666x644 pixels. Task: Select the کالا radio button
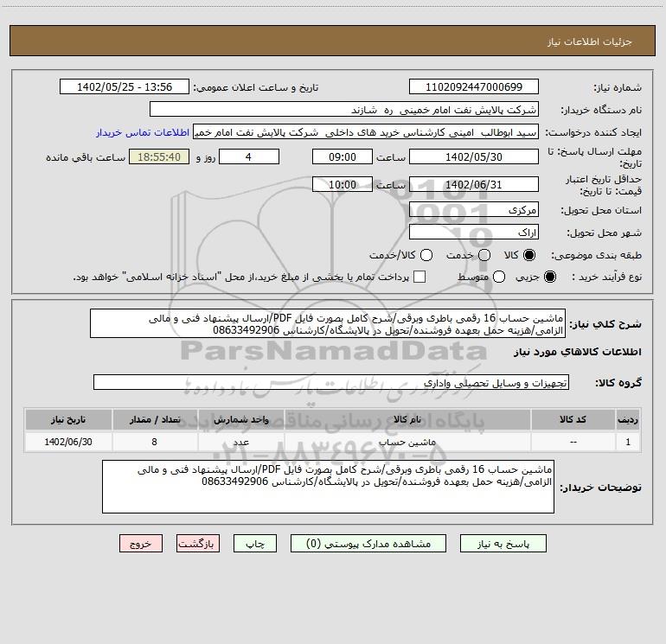coord(529,255)
